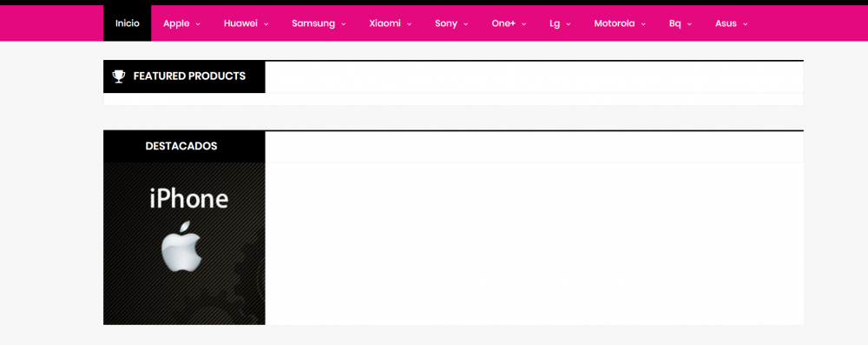The height and width of the screenshot is (345, 868).
Task: Expand the chevron next to Huawei
Action: tap(266, 23)
